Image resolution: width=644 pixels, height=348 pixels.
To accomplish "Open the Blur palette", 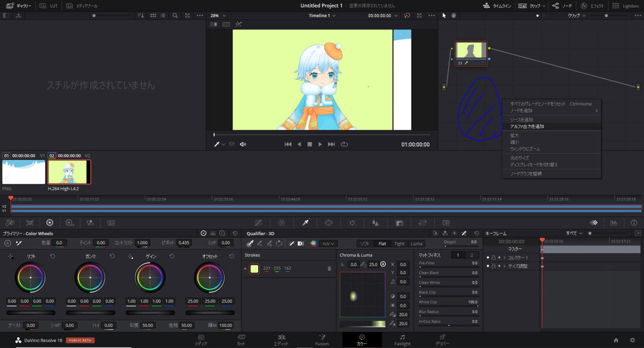I will coord(376,222).
